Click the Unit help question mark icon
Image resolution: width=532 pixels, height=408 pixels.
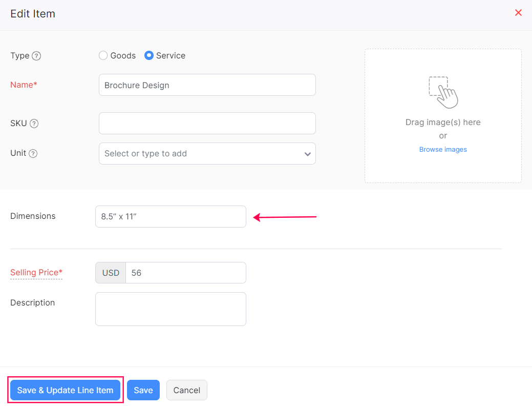coord(32,153)
